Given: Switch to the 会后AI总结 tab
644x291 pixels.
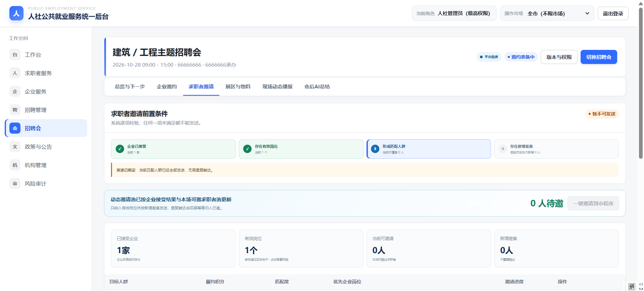Looking at the screenshot, I should [x=317, y=87].
